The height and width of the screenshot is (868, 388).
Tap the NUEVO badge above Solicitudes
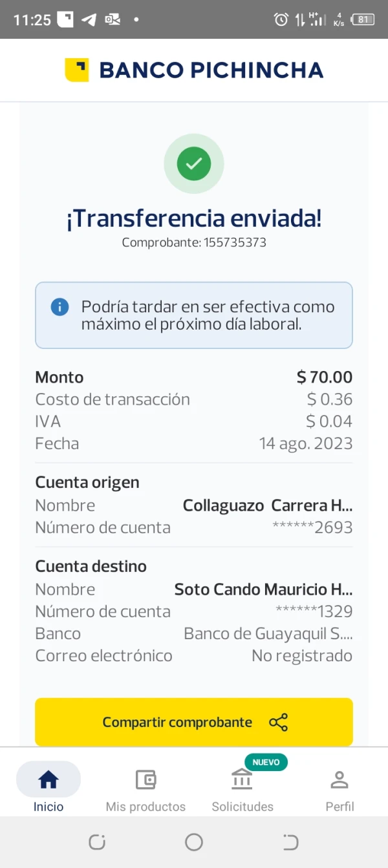point(266,762)
